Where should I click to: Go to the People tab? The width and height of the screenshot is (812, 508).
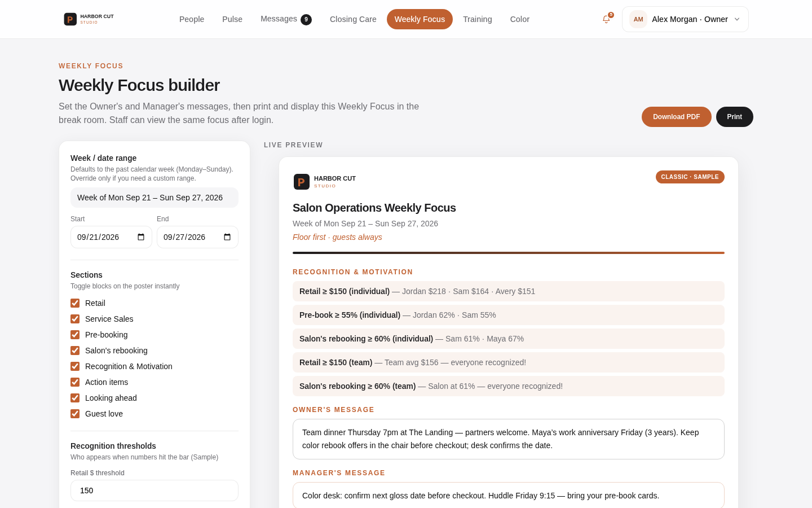pyautogui.click(x=192, y=19)
